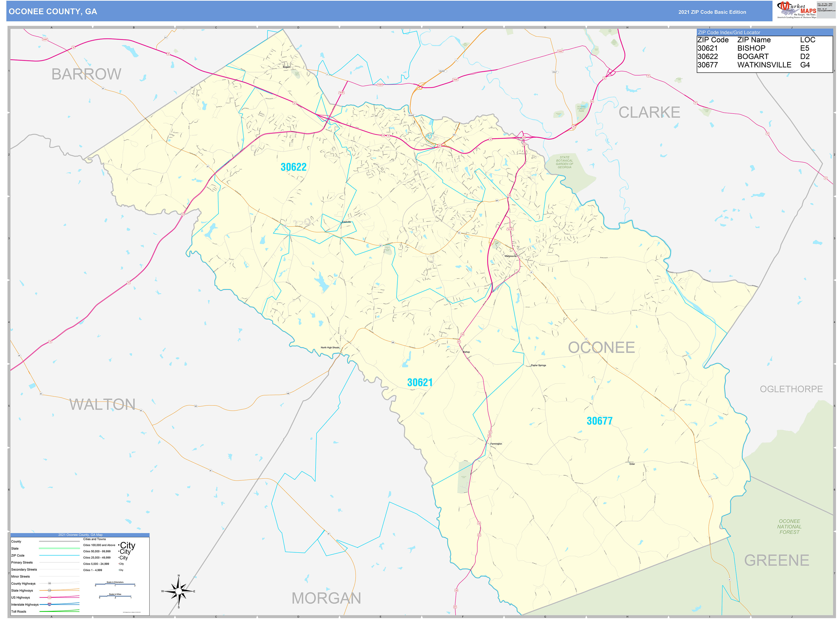
Task: Click the County Highways 123 marker in legend
Action: 50,583
